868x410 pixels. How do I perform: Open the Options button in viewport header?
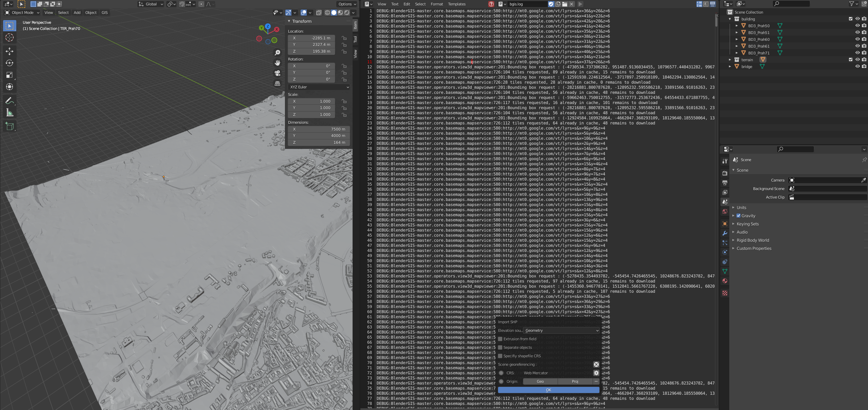tap(347, 4)
